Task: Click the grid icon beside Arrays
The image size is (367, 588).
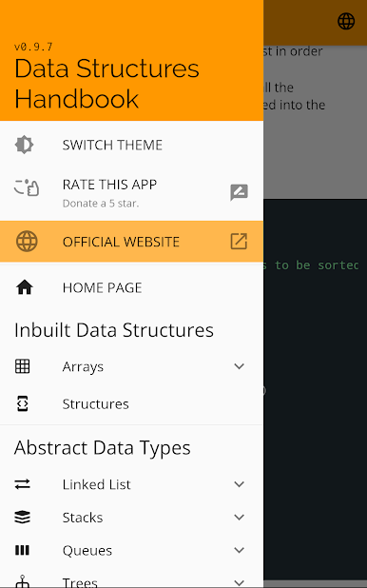Action: [x=23, y=366]
